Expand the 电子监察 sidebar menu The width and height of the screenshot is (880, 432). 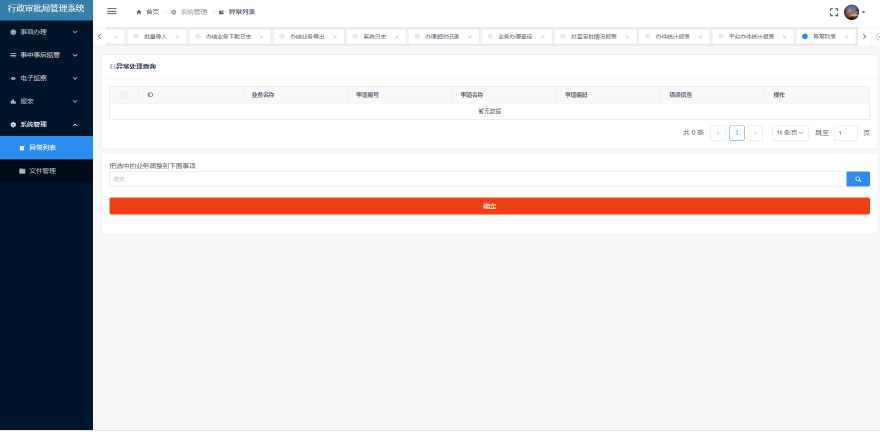coord(46,79)
